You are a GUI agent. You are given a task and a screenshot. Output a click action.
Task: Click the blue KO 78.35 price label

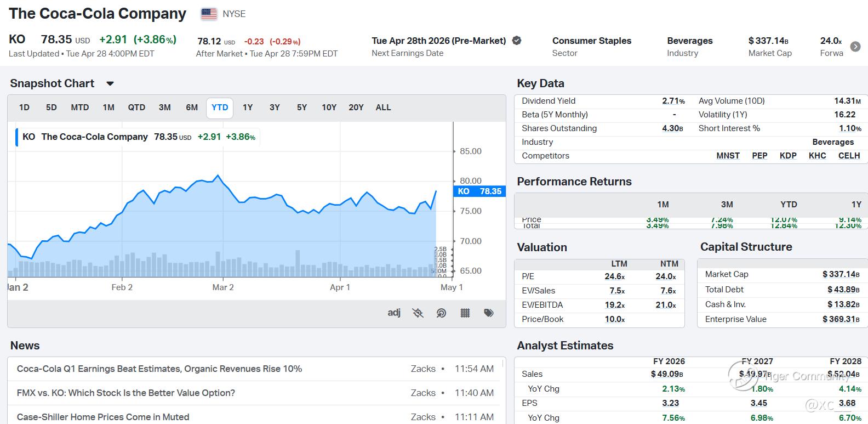coord(479,191)
